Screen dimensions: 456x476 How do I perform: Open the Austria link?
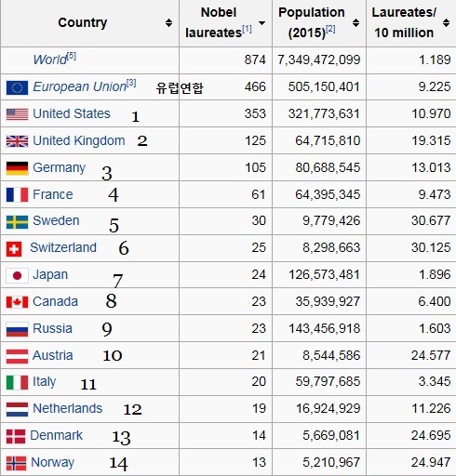click(x=53, y=355)
